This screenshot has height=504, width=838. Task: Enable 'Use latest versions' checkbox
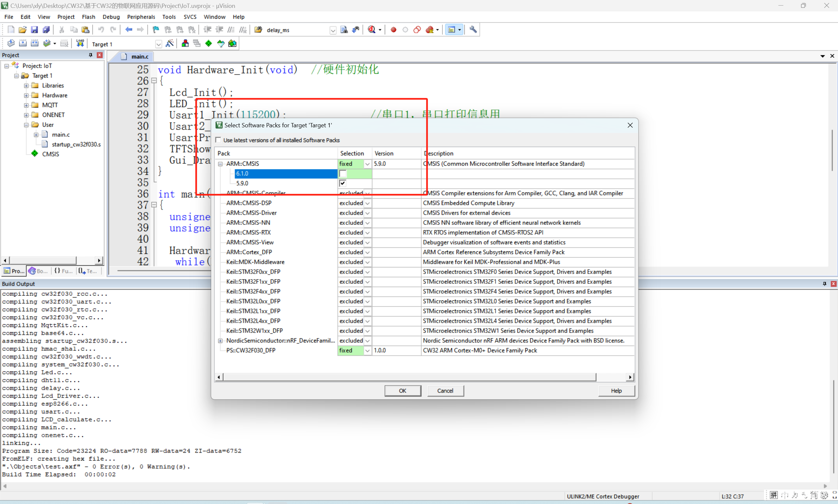[x=218, y=140]
